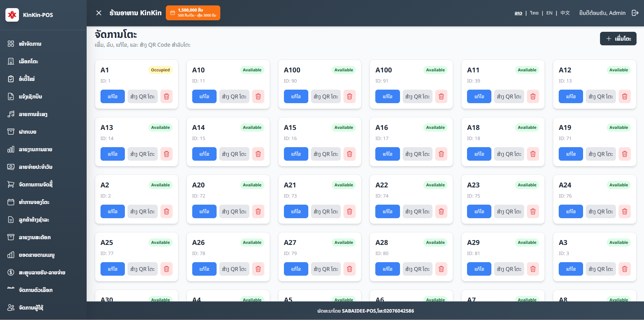The height and width of the screenshot is (320, 644).
Task: Click the add table button
Action: 618,39
